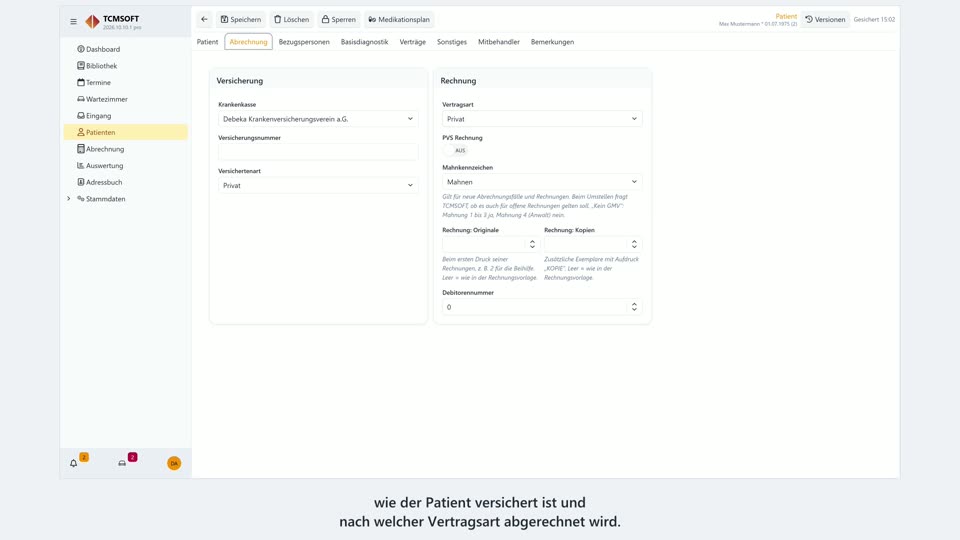Delete the record with Löschen

(x=291, y=20)
